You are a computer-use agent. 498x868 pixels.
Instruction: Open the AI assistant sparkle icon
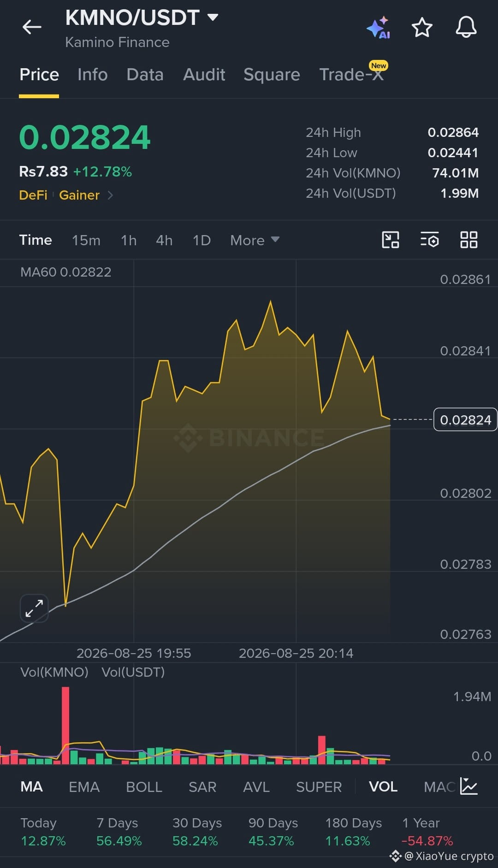[379, 28]
